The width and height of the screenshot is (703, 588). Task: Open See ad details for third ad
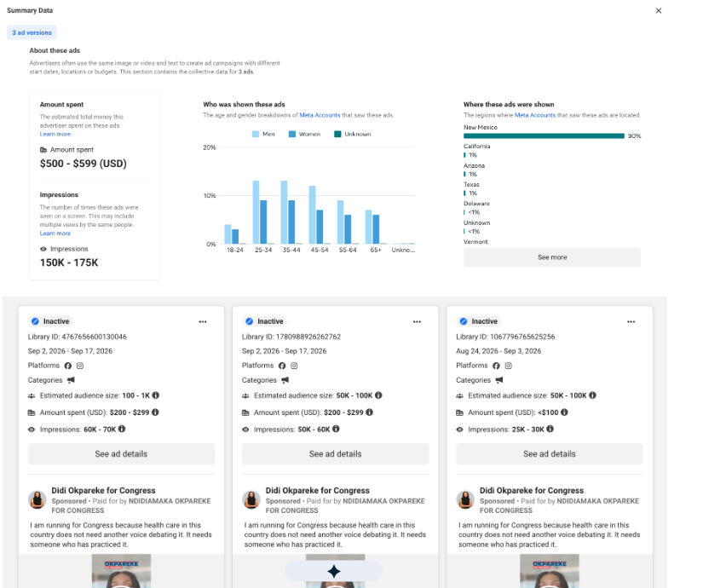550,454
